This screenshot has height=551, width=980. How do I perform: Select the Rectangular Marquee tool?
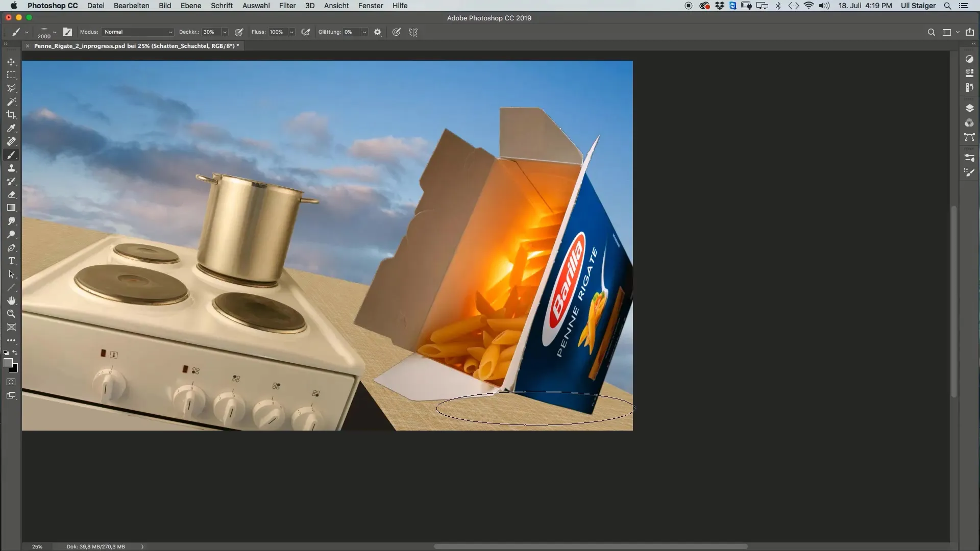(x=11, y=75)
